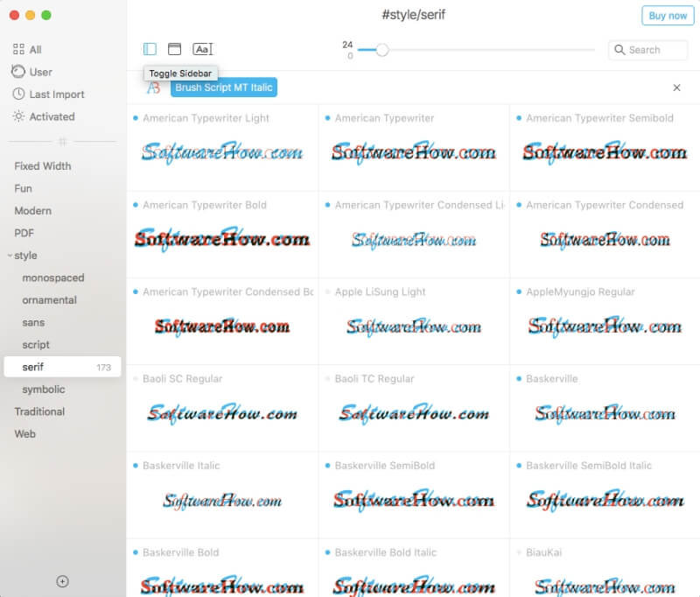Select American Typewriter Bold preview

222,239
